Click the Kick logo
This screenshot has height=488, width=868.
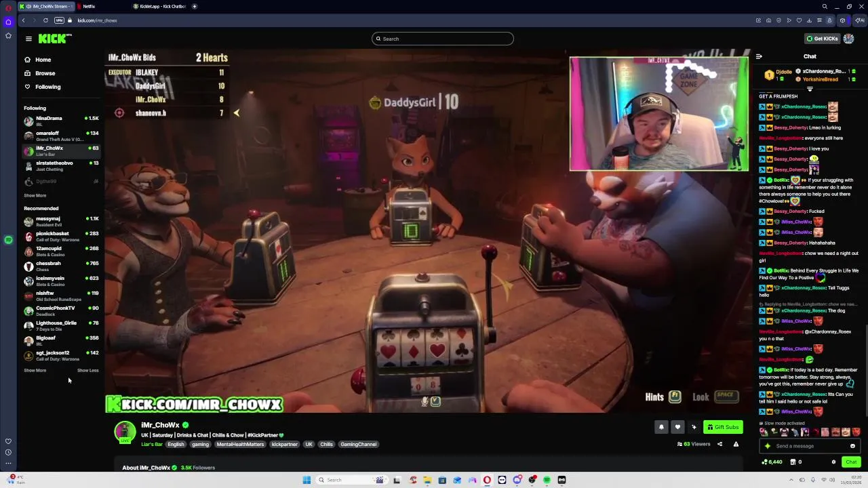54,39
